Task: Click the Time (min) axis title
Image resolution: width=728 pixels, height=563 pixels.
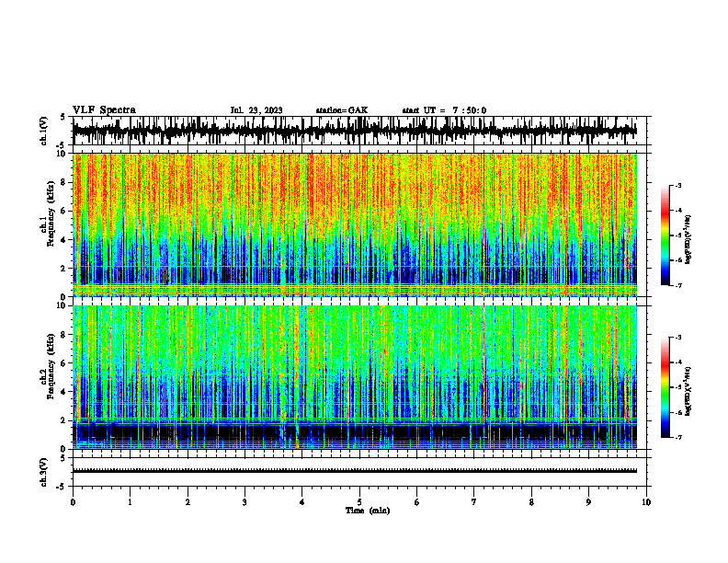Action: coord(368,511)
